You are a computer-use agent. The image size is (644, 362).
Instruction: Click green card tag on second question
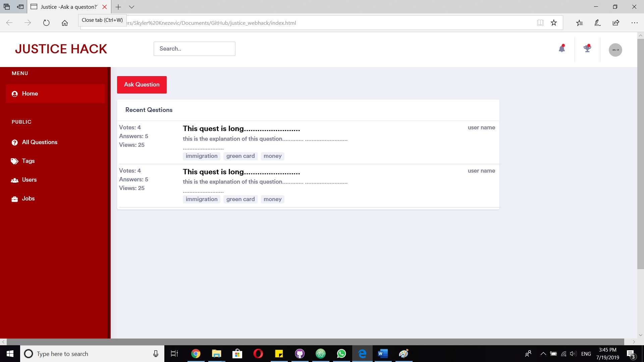coord(240,199)
